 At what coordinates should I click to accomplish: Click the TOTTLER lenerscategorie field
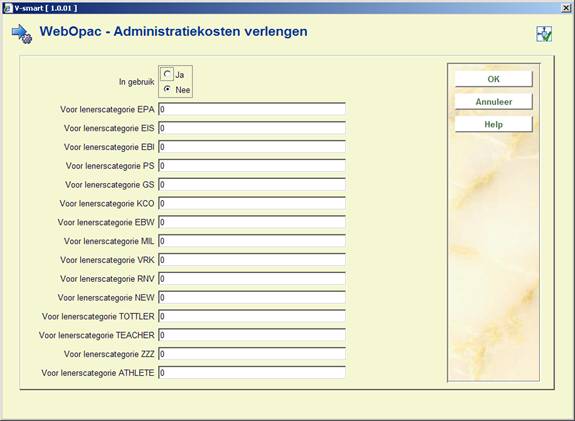252,316
